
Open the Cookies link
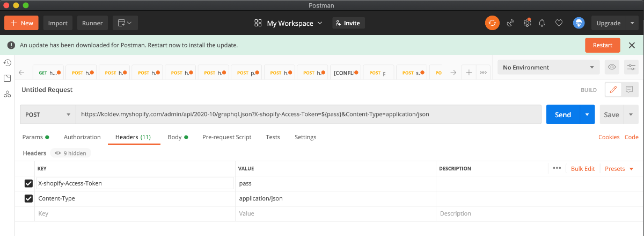click(x=609, y=137)
